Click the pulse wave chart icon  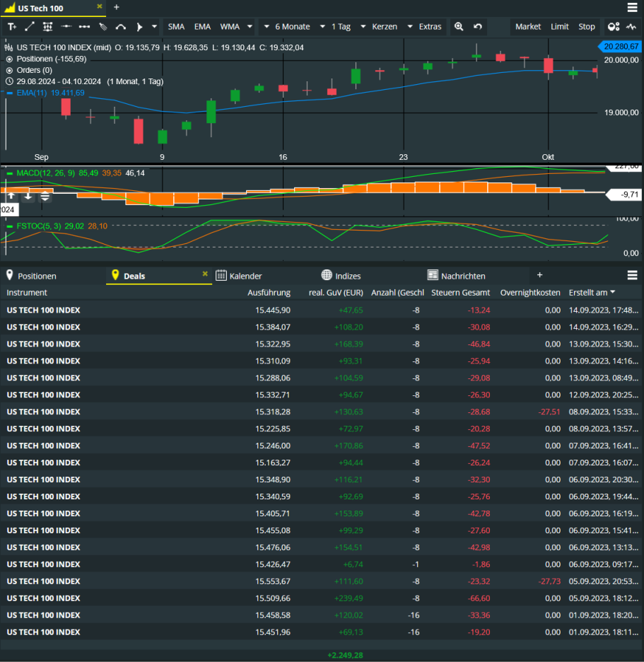[x=631, y=27]
